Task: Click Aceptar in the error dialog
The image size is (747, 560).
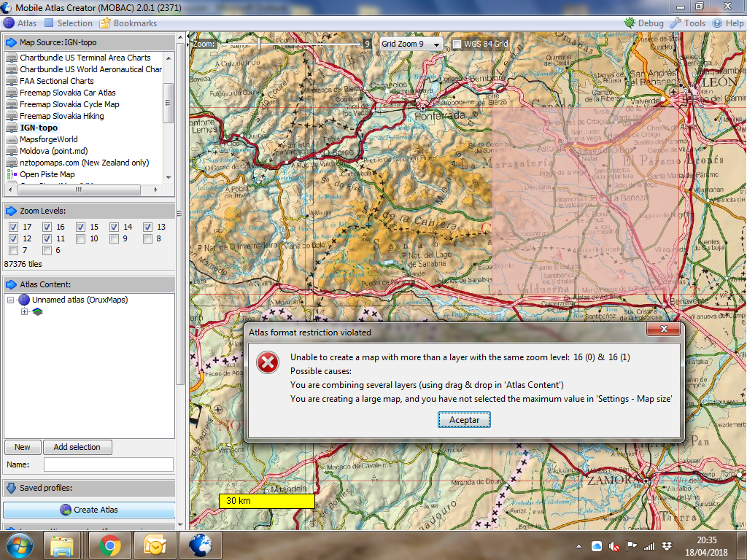Action: point(464,420)
